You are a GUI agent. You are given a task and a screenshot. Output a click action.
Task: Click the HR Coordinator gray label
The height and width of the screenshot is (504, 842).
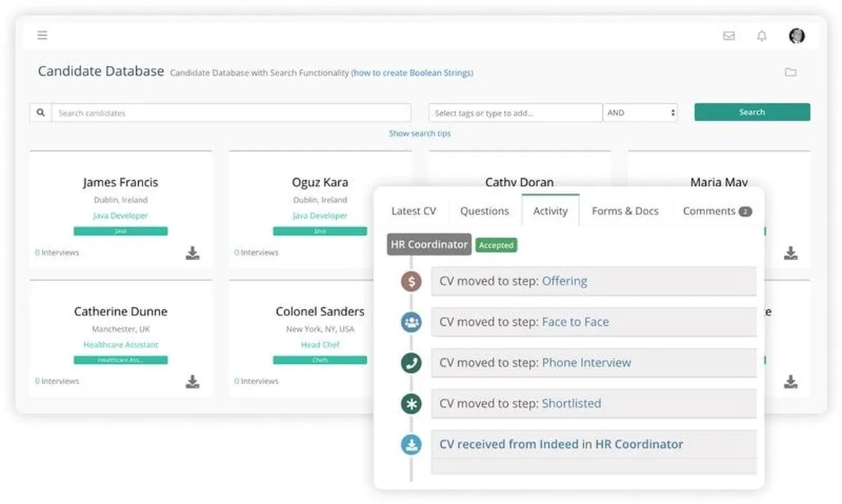click(x=429, y=245)
